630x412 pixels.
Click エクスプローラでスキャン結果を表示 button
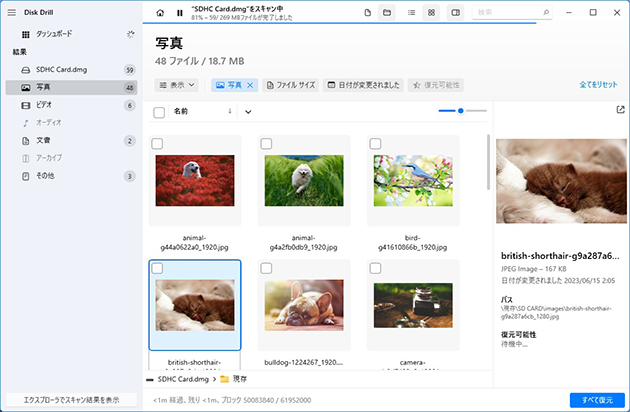pos(72,400)
